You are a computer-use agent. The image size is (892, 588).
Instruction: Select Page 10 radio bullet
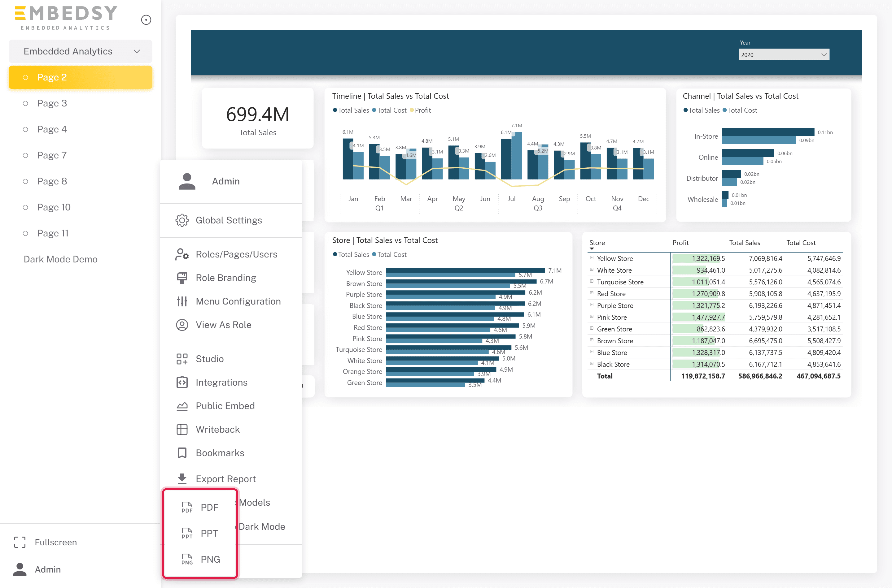coord(25,207)
